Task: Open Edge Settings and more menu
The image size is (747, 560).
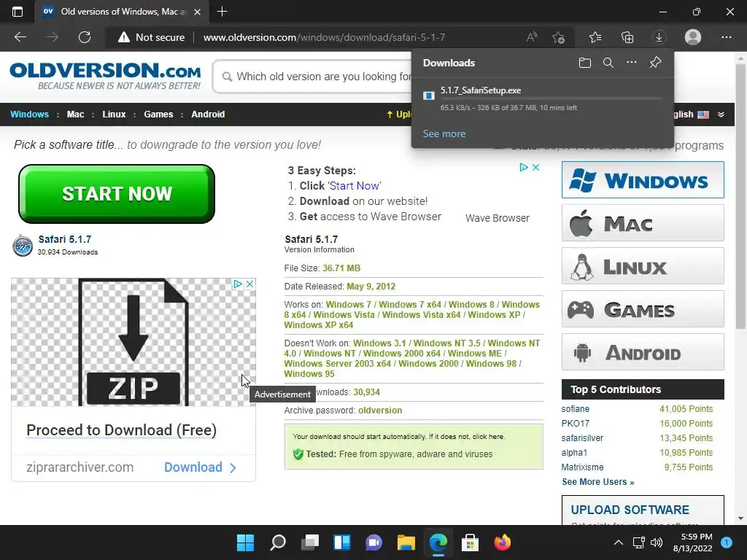Action: click(726, 37)
